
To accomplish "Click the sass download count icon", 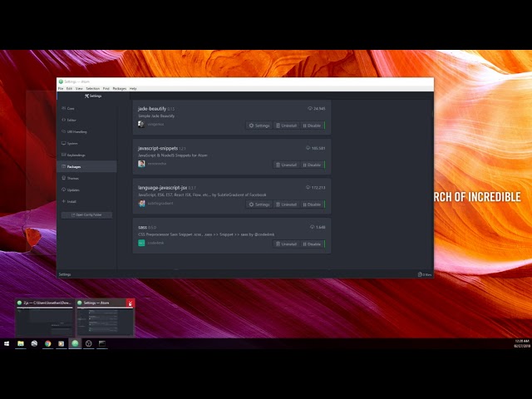I will click(x=313, y=227).
